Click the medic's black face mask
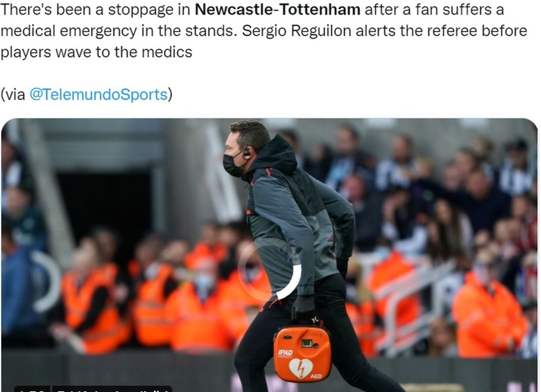Image resolution: width=541 pixels, height=392 pixels. (x=233, y=165)
